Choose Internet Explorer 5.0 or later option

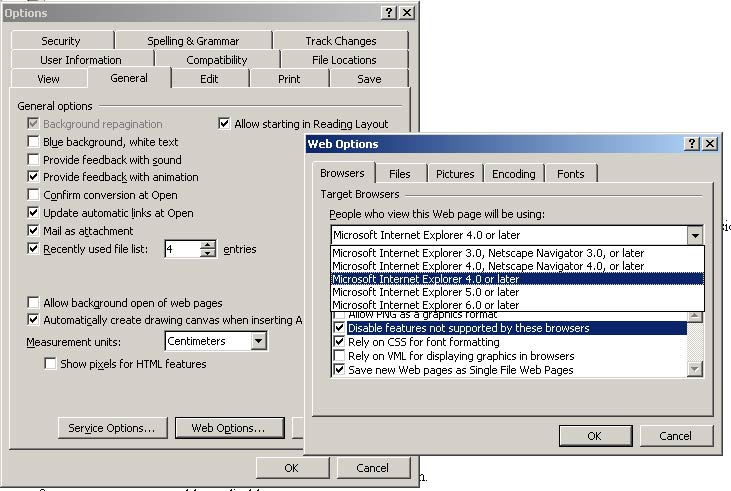(425, 292)
